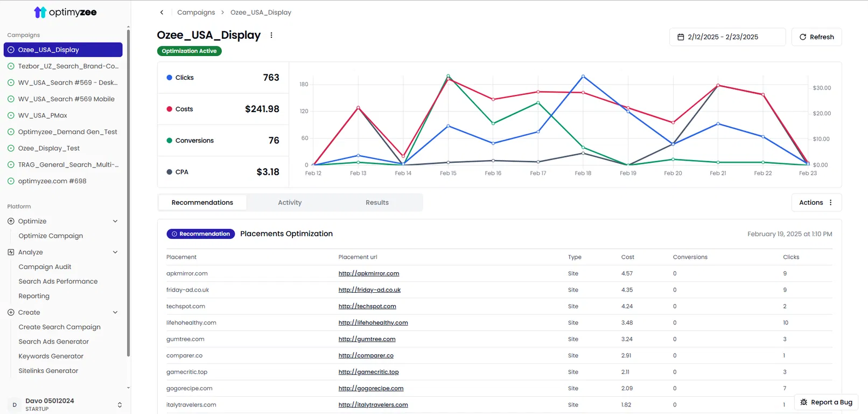
Task: Click the CPA dark color dot
Action: tap(170, 172)
